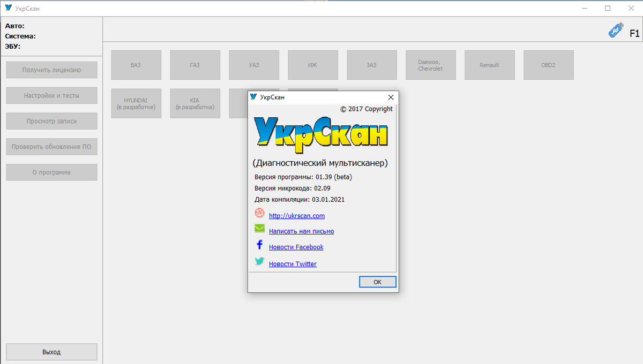Select the HYUNDAI (в разработке) button
The height and width of the screenshot is (364, 643).
click(136, 103)
